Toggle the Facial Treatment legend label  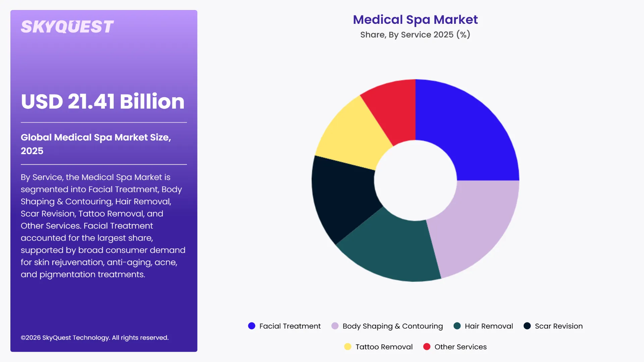coord(290,326)
